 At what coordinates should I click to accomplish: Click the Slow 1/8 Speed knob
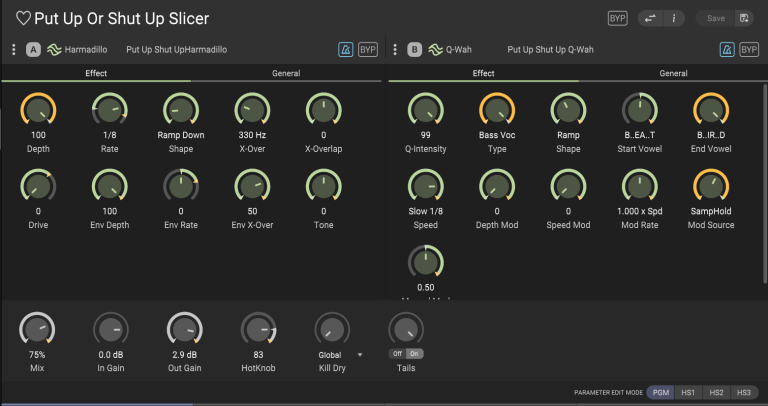click(x=426, y=187)
